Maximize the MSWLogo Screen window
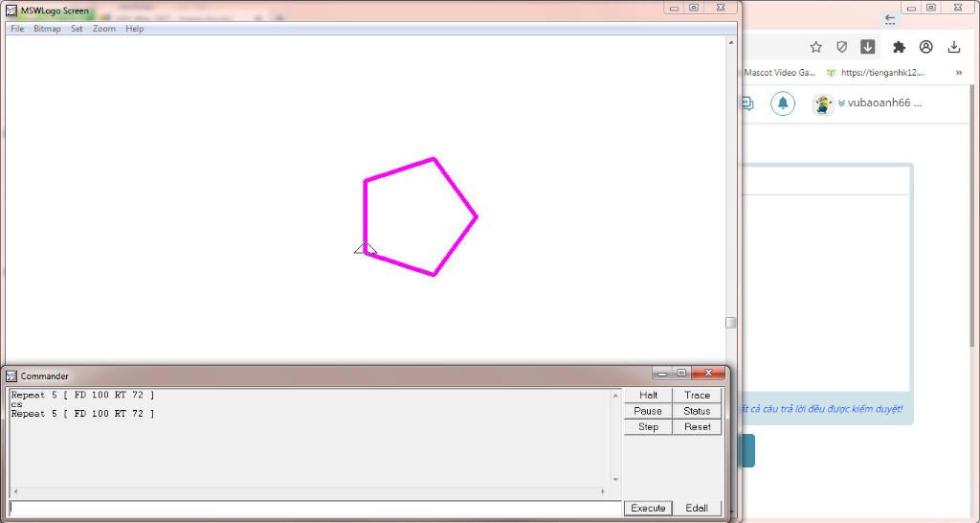 pos(694,8)
